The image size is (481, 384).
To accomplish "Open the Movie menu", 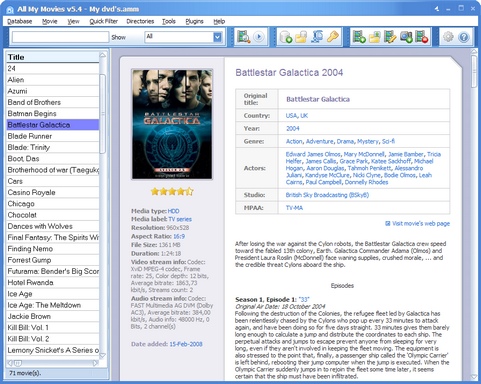I will pos(50,21).
